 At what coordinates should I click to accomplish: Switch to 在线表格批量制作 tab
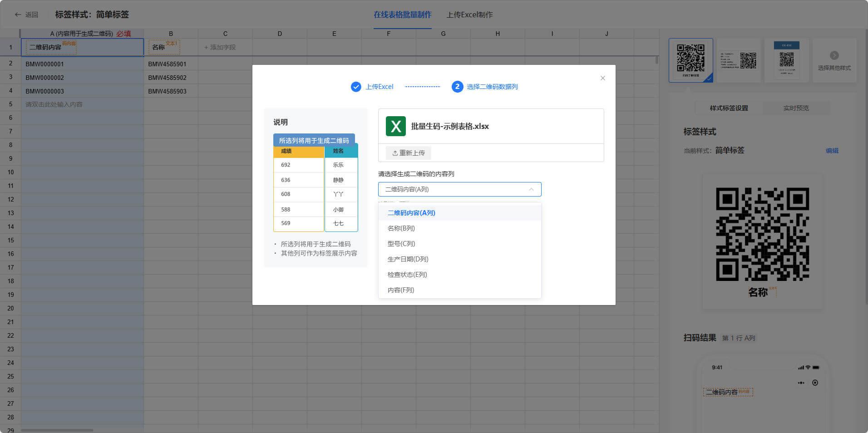(402, 15)
